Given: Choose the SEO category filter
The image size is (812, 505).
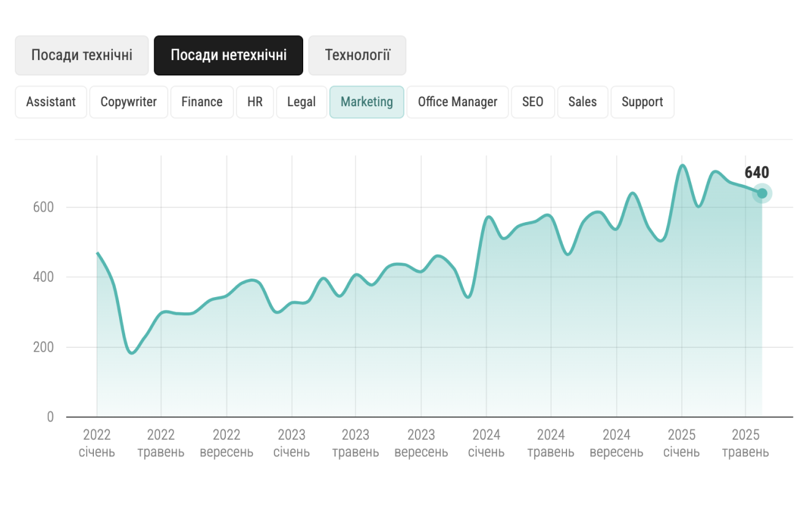Looking at the screenshot, I should coord(533,102).
